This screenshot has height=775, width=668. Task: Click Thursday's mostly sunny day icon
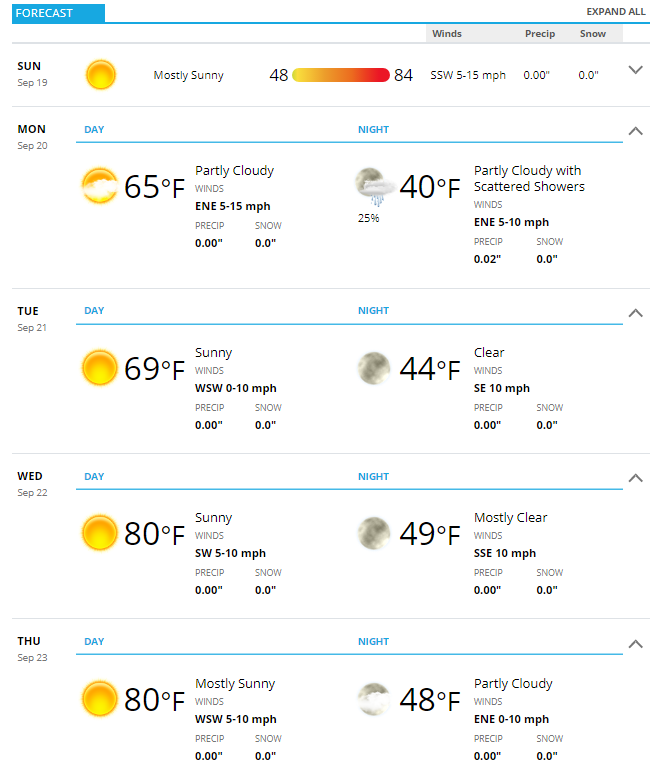pyautogui.click(x=100, y=699)
